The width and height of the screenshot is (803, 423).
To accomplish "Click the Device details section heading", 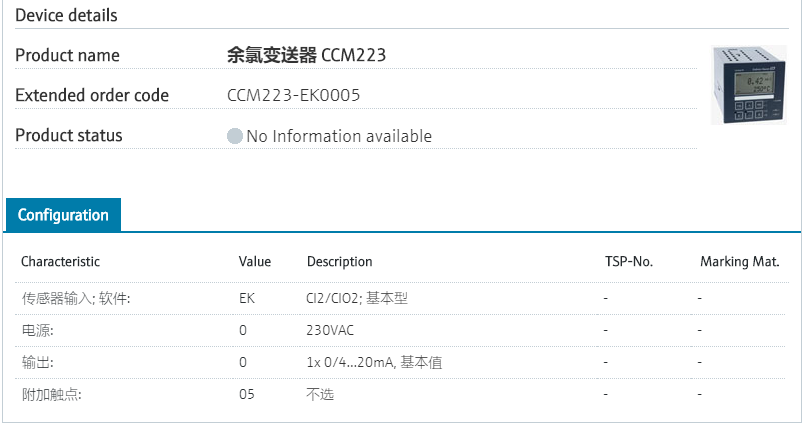I will point(66,15).
